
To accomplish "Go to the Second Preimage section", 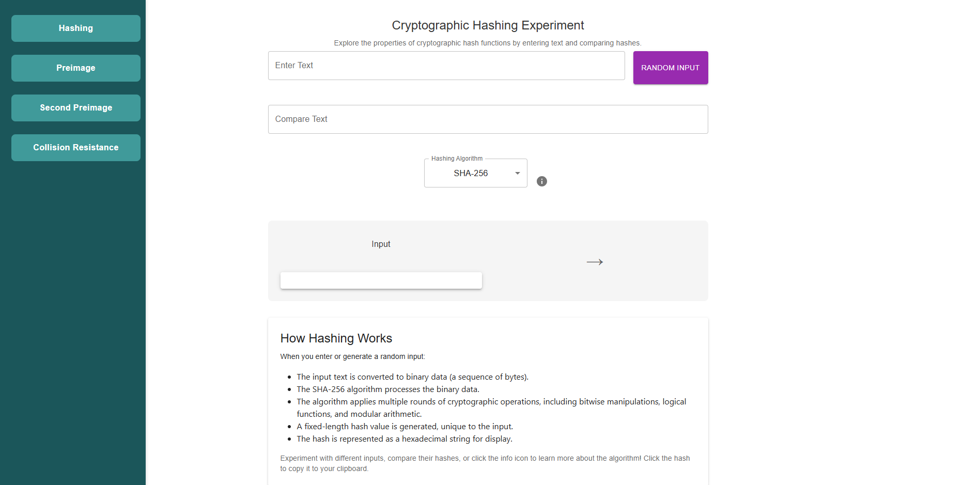I will [76, 108].
